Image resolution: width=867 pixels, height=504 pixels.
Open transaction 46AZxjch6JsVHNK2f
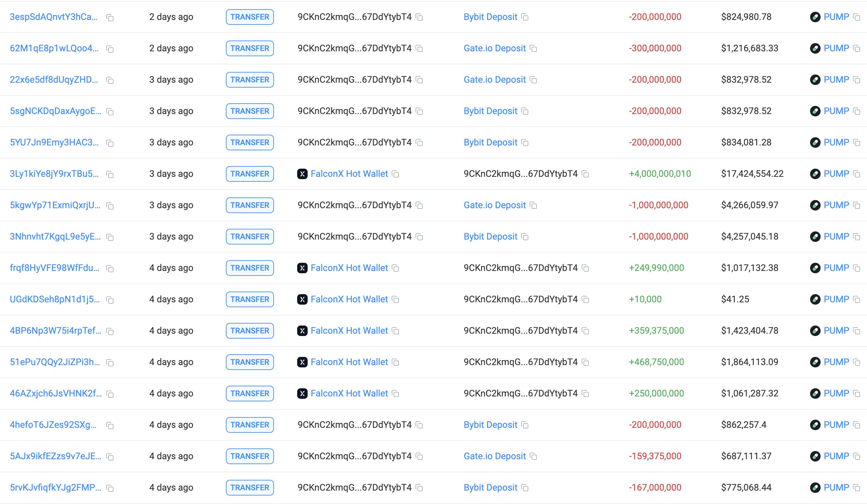(x=55, y=393)
